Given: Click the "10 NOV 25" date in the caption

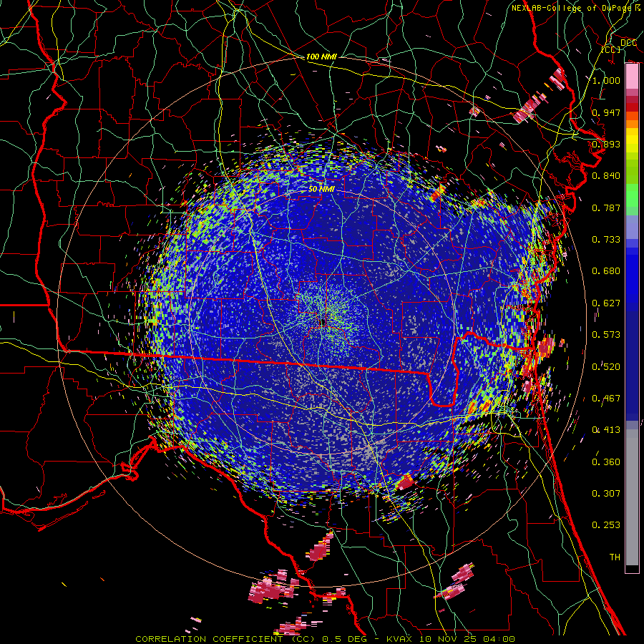Looking at the screenshot, I should pos(448,639).
